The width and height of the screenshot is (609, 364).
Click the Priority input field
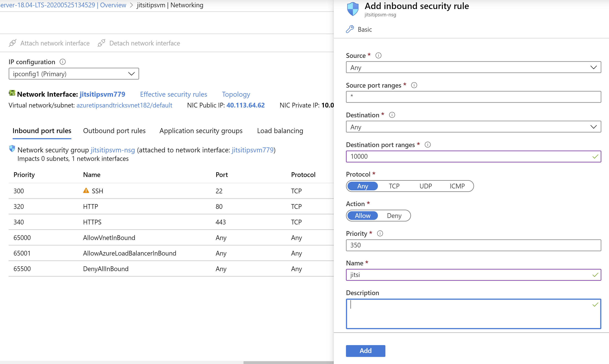pyautogui.click(x=473, y=245)
